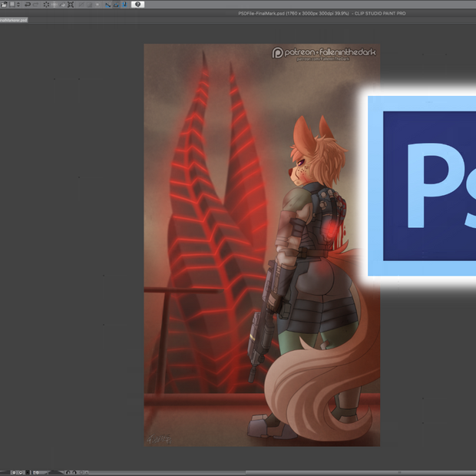Rotate canvas left using bottom bar button
The image size is (476, 476).
(68, 472)
